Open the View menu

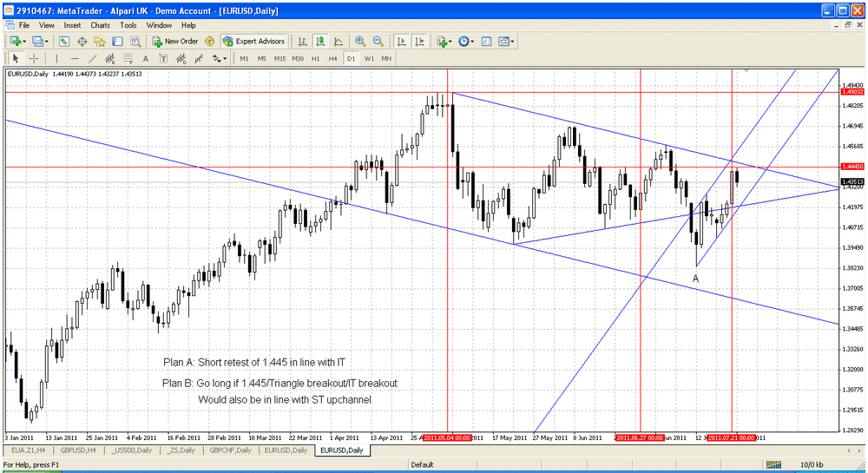(47, 25)
